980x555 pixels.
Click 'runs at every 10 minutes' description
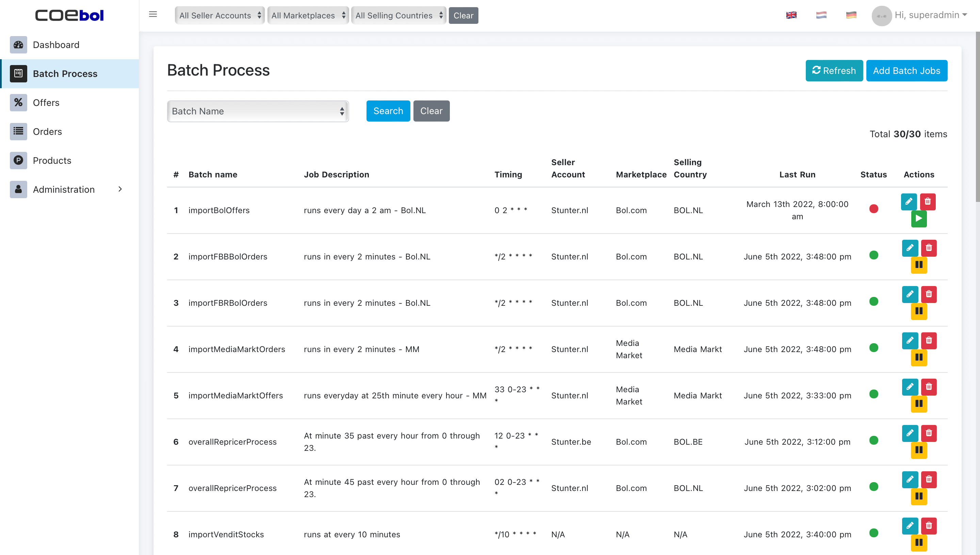coord(352,535)
